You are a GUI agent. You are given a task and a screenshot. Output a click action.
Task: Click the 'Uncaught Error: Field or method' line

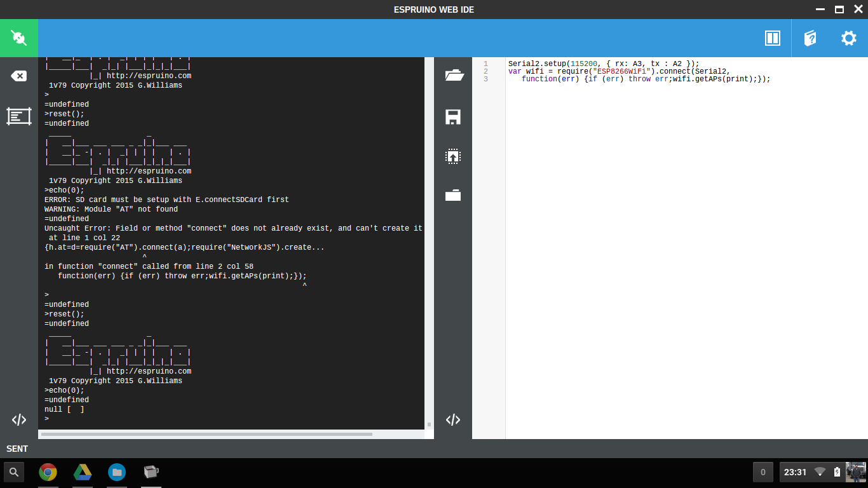click(233, 228)
